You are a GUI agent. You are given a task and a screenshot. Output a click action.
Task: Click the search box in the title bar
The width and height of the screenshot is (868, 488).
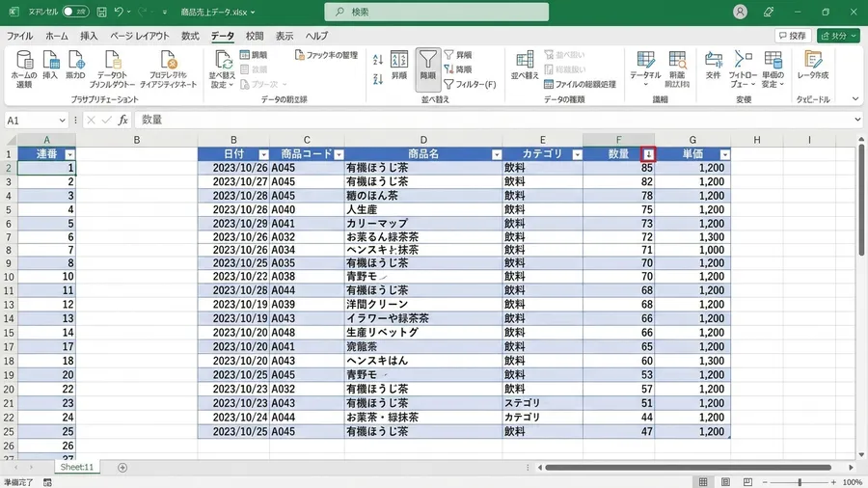(437, 12)
